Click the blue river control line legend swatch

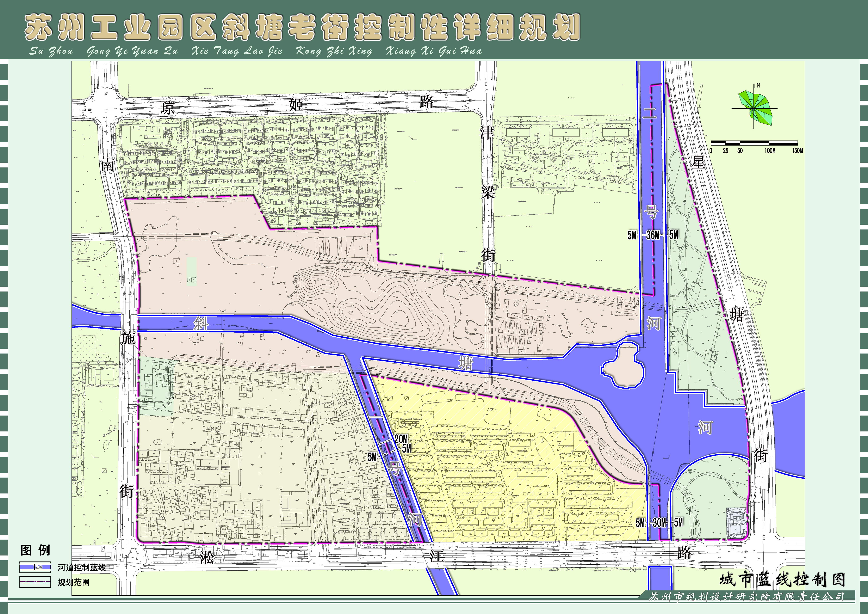pyautogui.click(x=35, y=567)
